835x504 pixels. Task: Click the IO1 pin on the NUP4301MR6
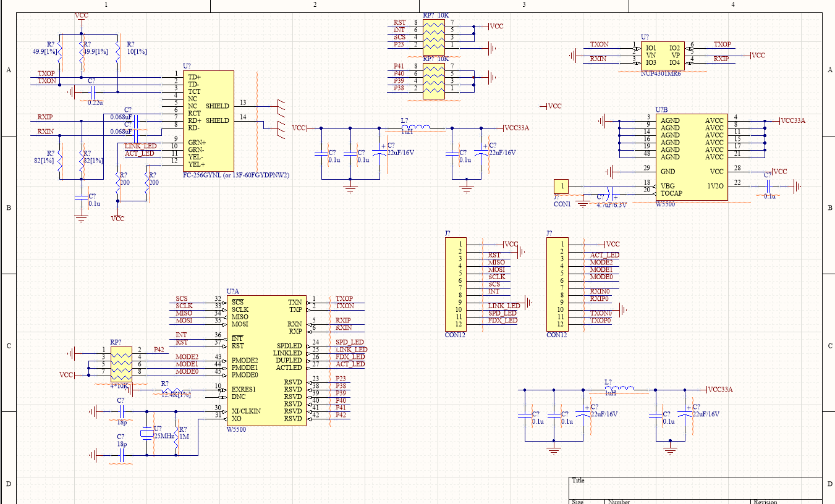click(x=650, y=48)
